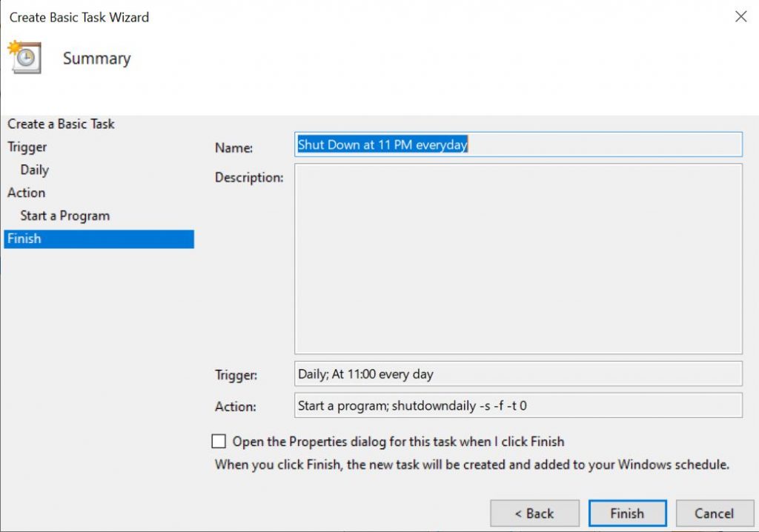Select the Action summary field
Viewport: 759px width, 532px height.
tap(518, 405)
